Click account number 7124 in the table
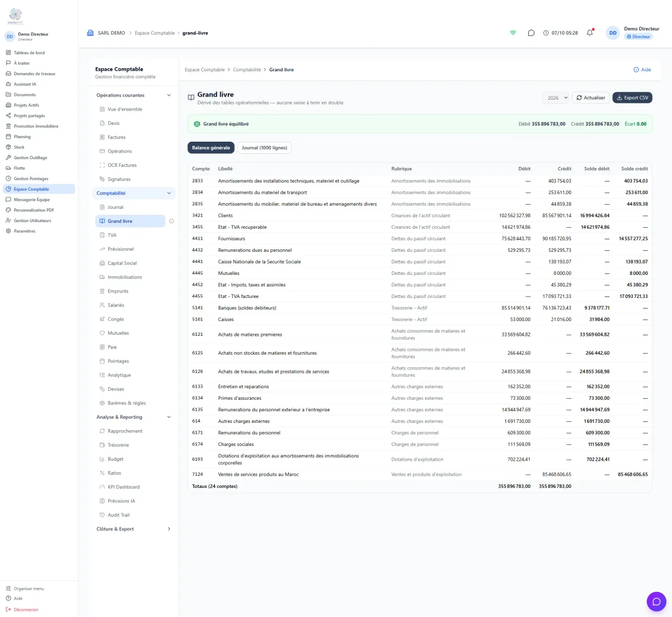 (x=197, y=474)
